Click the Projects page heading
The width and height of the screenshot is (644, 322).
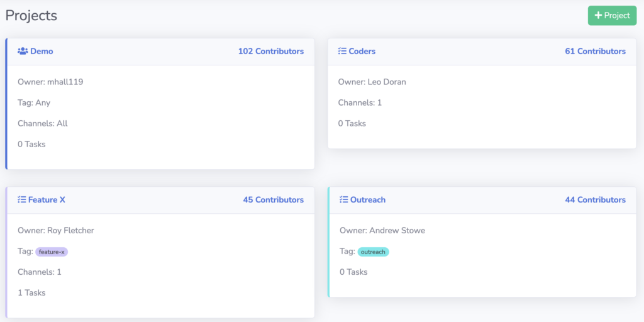pyautogui.click(x=31, y=16)
